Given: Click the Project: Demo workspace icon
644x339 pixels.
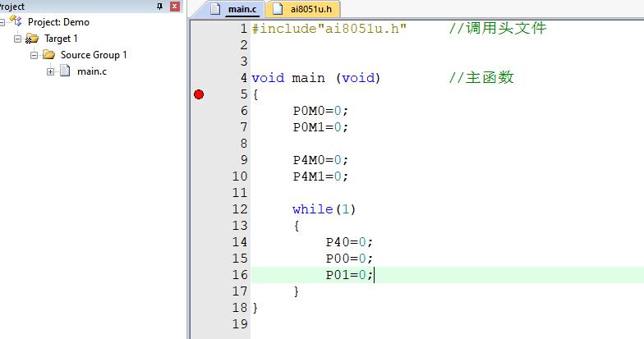Looking at the screenshot, I should pos(16,21).
